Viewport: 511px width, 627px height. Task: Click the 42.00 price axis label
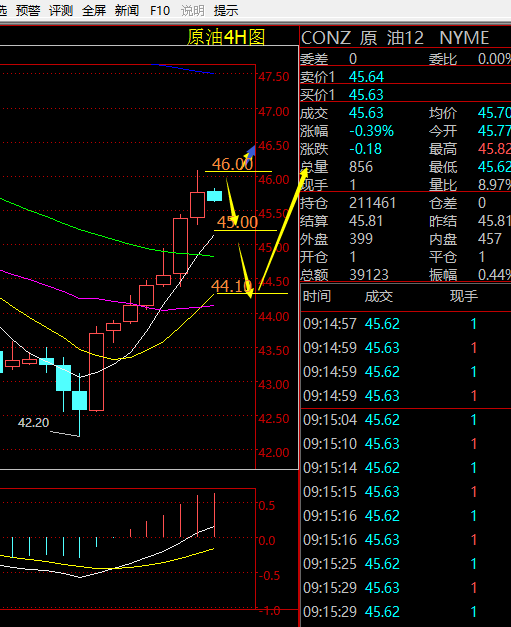tap(273, 453)
